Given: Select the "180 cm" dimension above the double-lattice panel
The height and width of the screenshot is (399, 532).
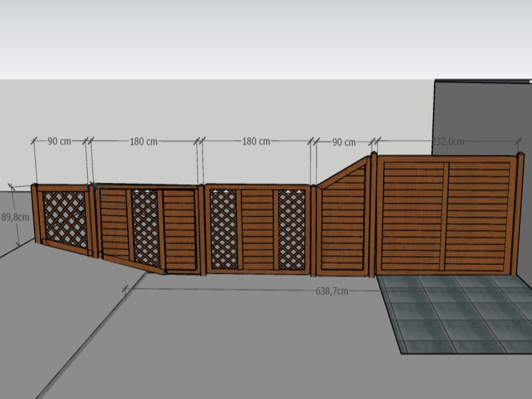Looking at the screenshot, I should (x=256, y=141).
